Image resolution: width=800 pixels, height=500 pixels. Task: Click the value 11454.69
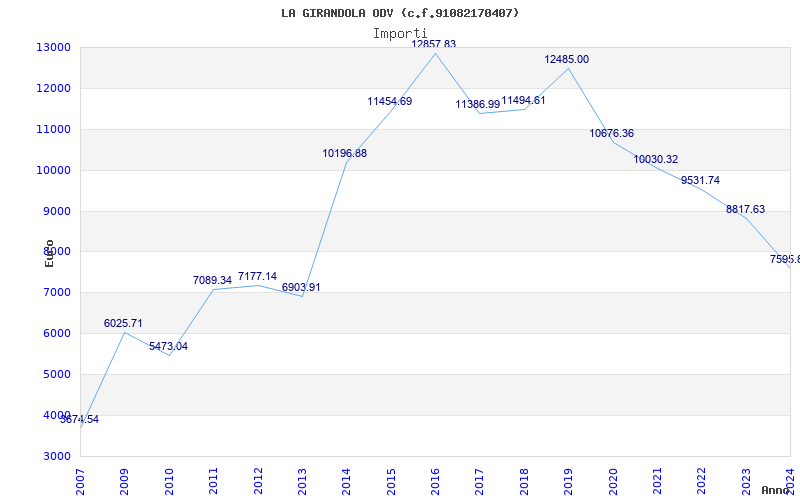tap(390, 102)
